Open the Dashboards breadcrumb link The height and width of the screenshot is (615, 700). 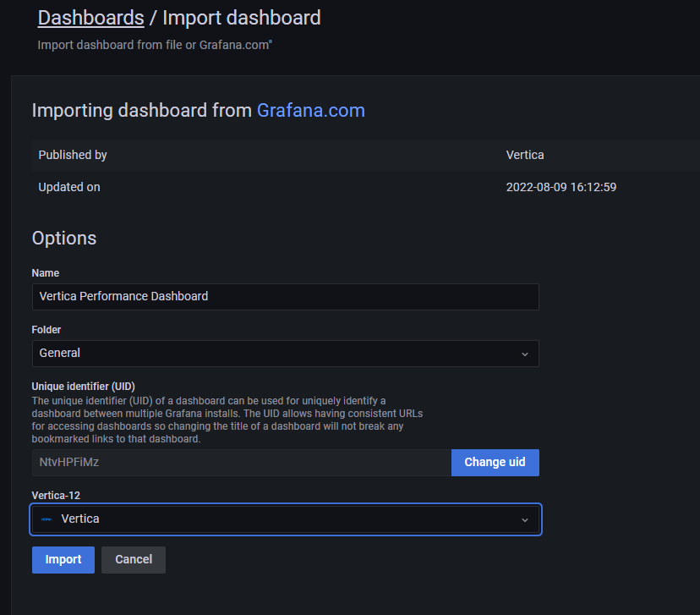(90, 18)
